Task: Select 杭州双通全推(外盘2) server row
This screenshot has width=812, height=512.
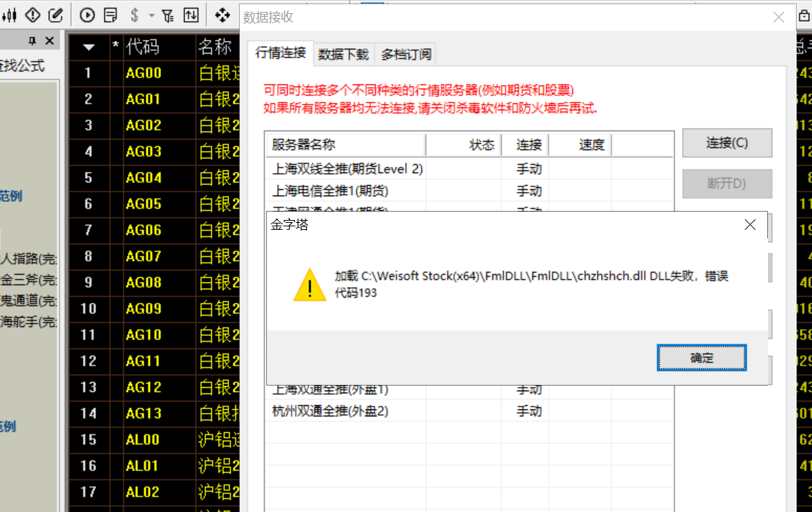Action: pyautogui.click(x=330, y=411)
